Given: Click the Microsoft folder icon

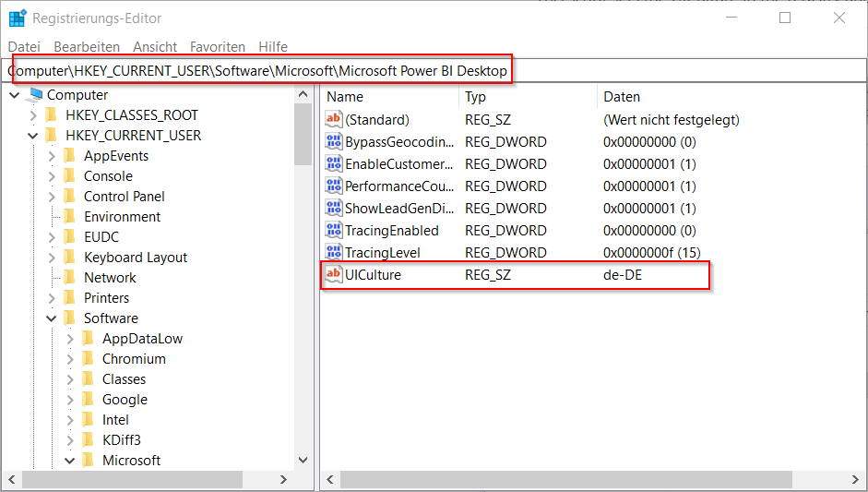Looking at the screenshot, I should pos(88,461).
